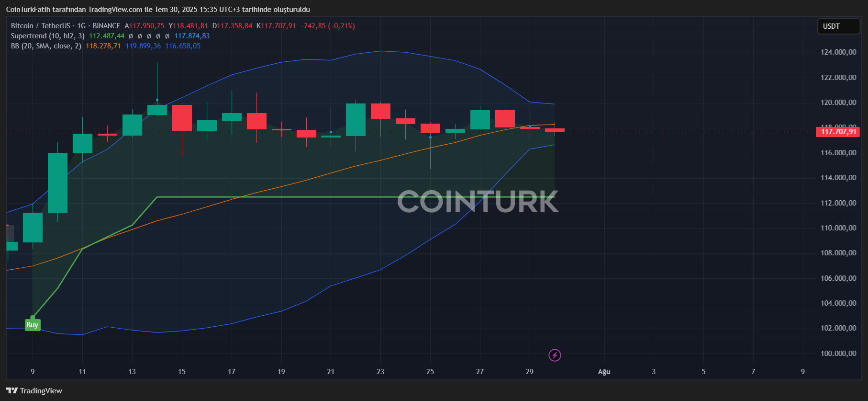The height and width of the screenshot is (401, 868).
Task: Click the 116.000,00 price axis label
Action: (838, 153)
